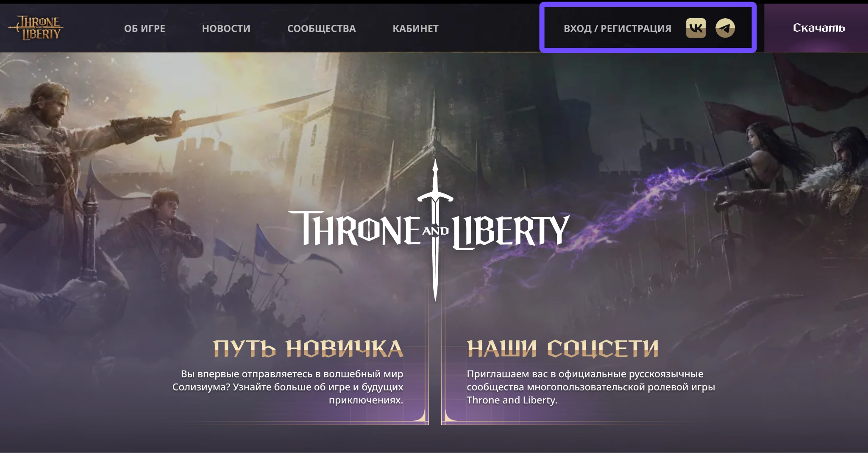Click the Throne and Liberty header logo

click(x=36, y=28)
